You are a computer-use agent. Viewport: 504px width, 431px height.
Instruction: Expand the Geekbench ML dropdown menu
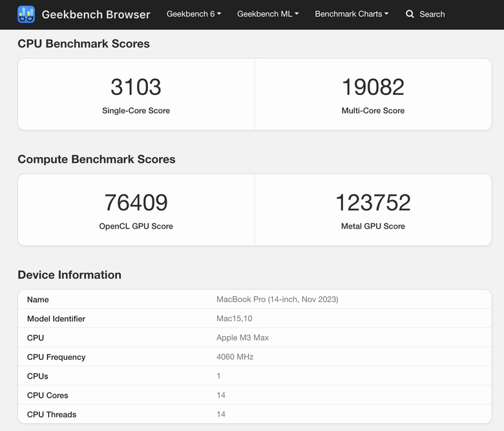pyautogui.click(x=268, y=14)
